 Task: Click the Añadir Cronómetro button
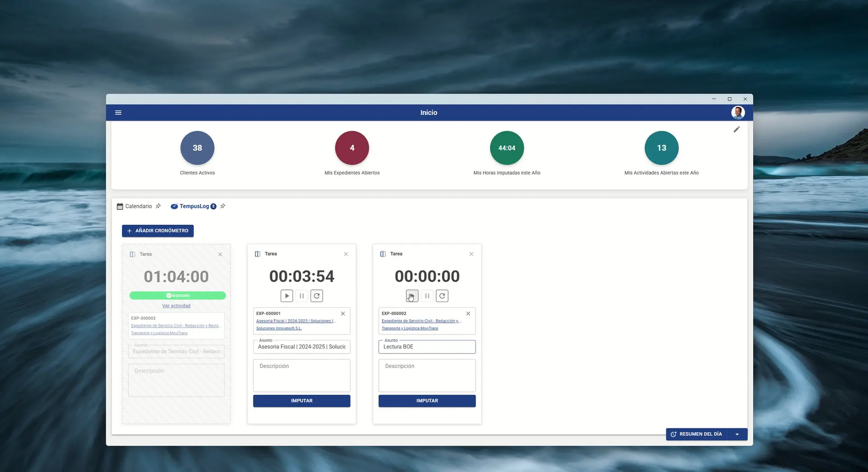click(x=158, y=231)
